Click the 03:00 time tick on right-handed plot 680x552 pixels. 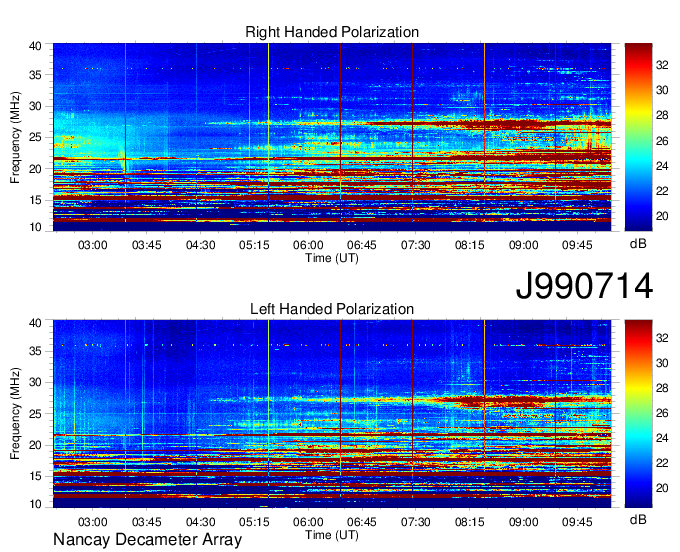(92, 245)
